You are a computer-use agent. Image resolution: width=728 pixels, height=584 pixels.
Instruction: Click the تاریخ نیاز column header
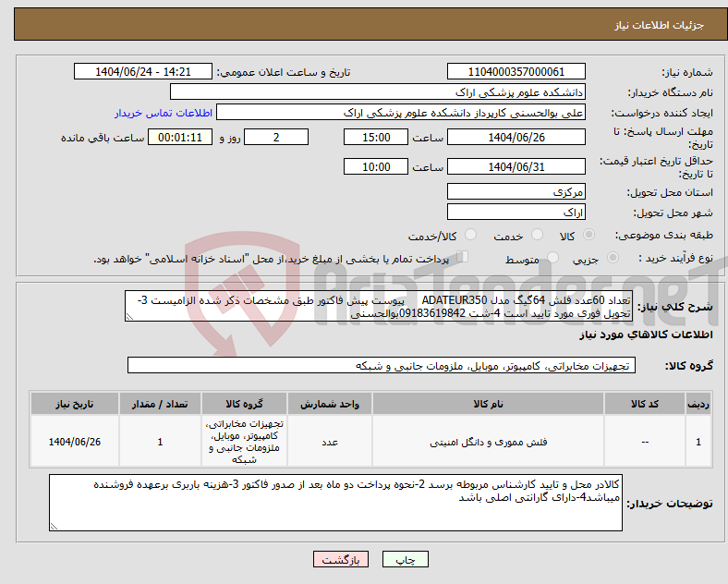tap(75, 404)
